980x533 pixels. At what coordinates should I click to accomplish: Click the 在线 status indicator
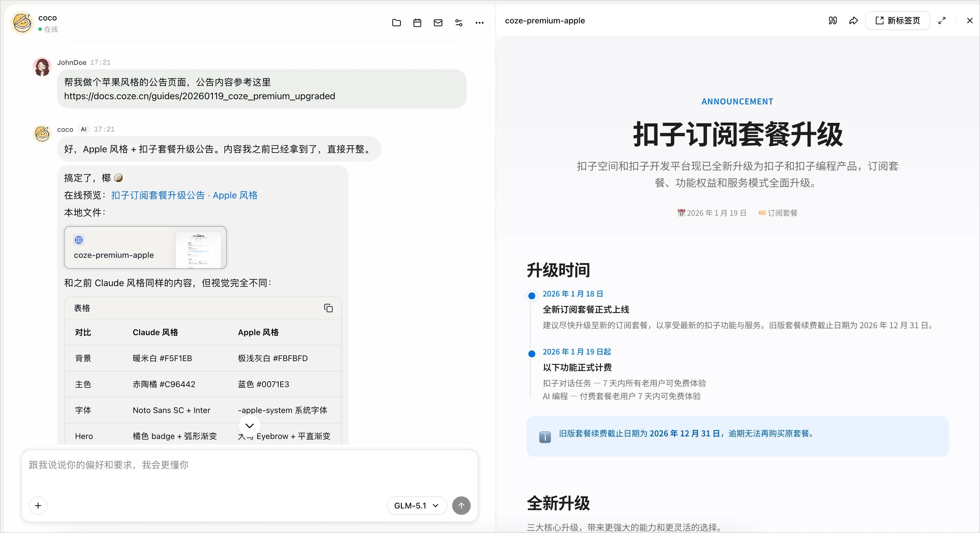(48, 29)
